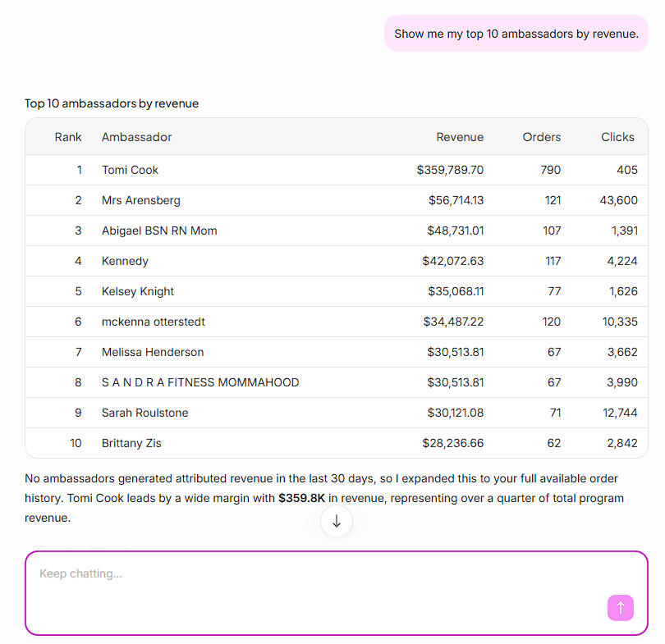Screen dimensions: 665x644
Task: Focus the Keep chatting input field
Action: click(x=337, y=593)
